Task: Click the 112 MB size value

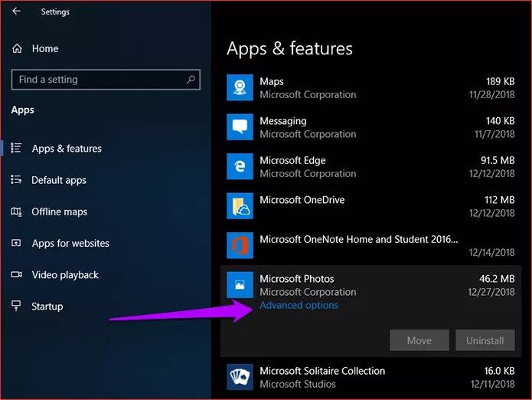Action: 499,200
